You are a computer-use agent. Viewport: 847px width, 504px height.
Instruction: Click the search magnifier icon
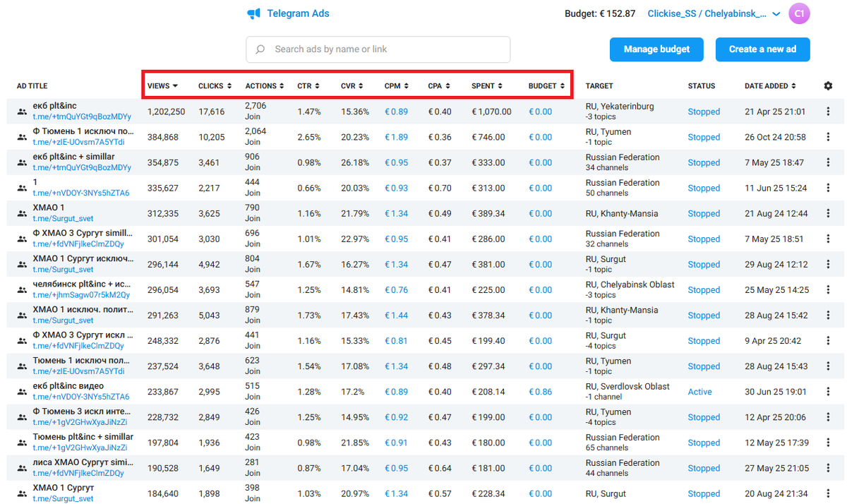tap(260, 49)
